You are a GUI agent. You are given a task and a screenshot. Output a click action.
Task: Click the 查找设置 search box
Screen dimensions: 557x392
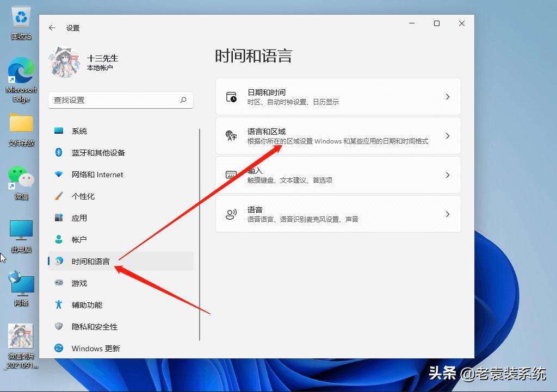[121, 101]
